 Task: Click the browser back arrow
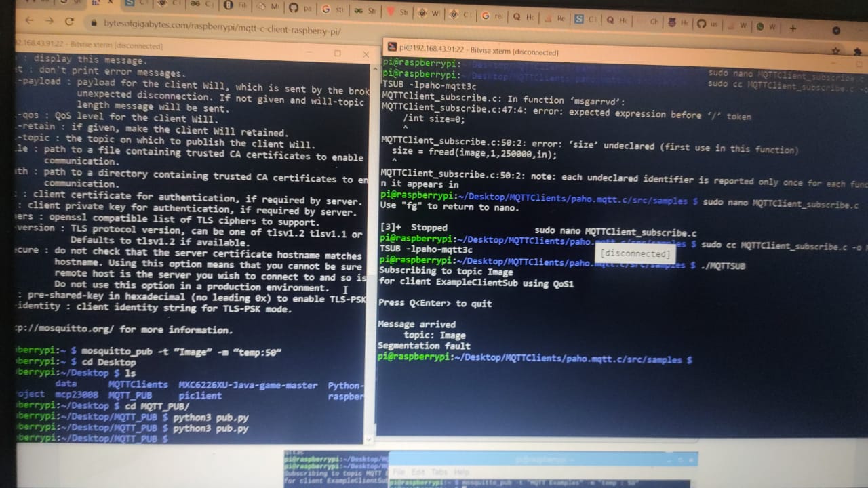point(28,21)
